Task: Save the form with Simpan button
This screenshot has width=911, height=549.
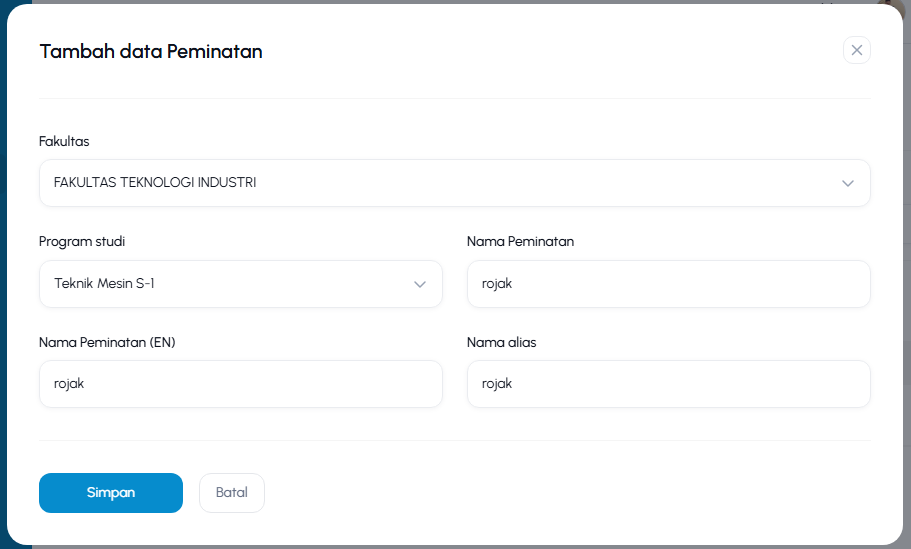Action: [x=111, y=493]
